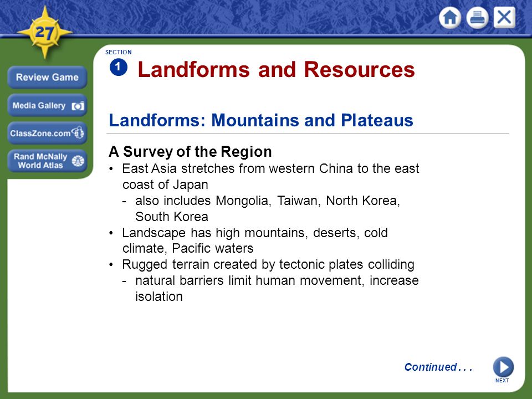Image resolution: width=532 pixels, height=399 pixels.
Task: Click the camera icon on Media Gallery
Action: (78, 106)
